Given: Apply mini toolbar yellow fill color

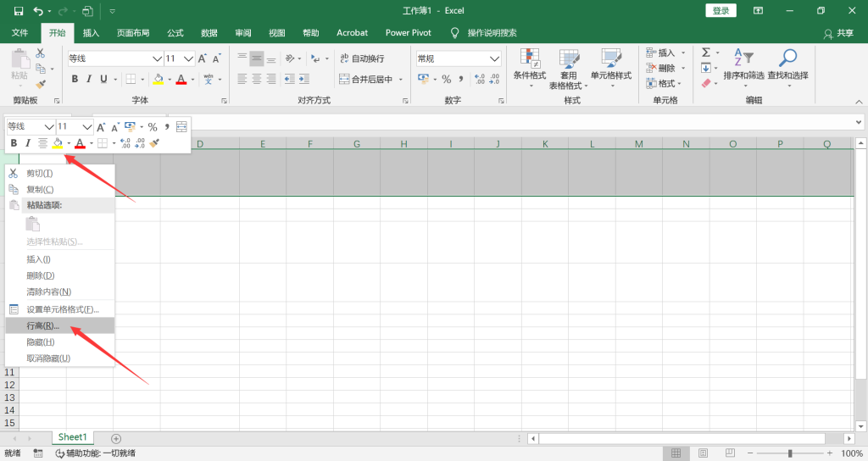Looking at the screenshot, I should coord(58,143).
